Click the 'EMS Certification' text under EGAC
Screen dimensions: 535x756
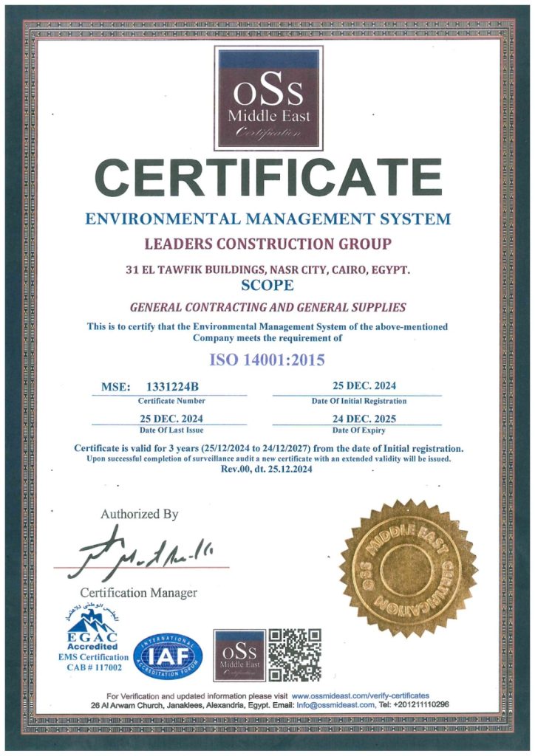point(94,657)
